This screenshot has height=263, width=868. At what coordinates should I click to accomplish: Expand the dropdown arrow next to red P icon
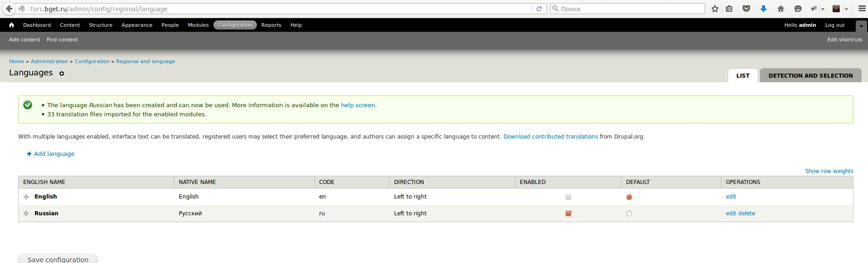pos(846,9)
